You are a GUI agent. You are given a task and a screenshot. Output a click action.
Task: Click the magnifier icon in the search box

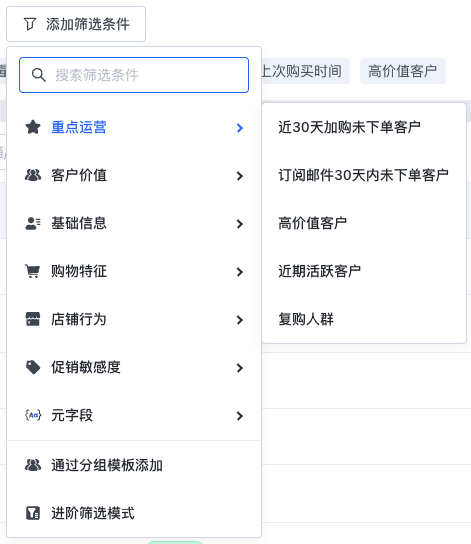pos(38,75)
